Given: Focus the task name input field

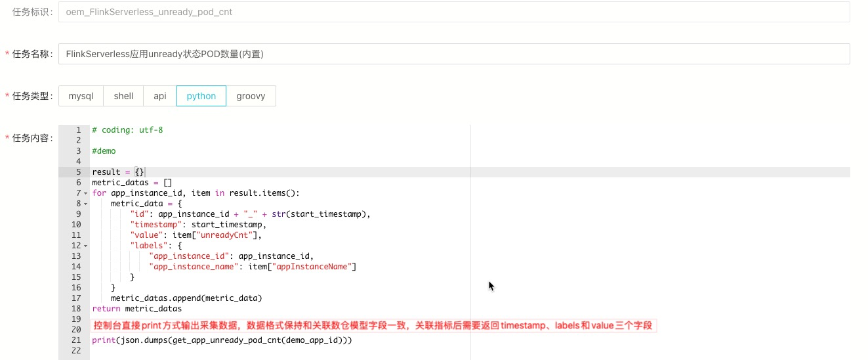Looking at the screenshot, I should point(453,55).
